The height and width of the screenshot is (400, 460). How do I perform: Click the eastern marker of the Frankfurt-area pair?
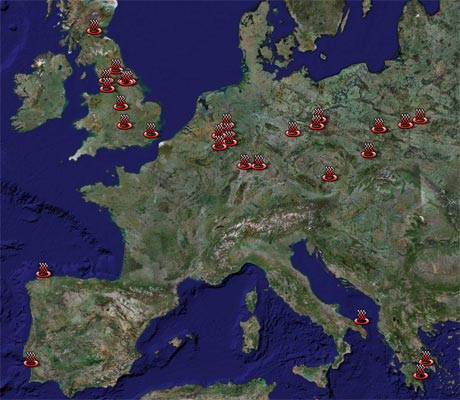pyautogui.click(x=259, y=162)
